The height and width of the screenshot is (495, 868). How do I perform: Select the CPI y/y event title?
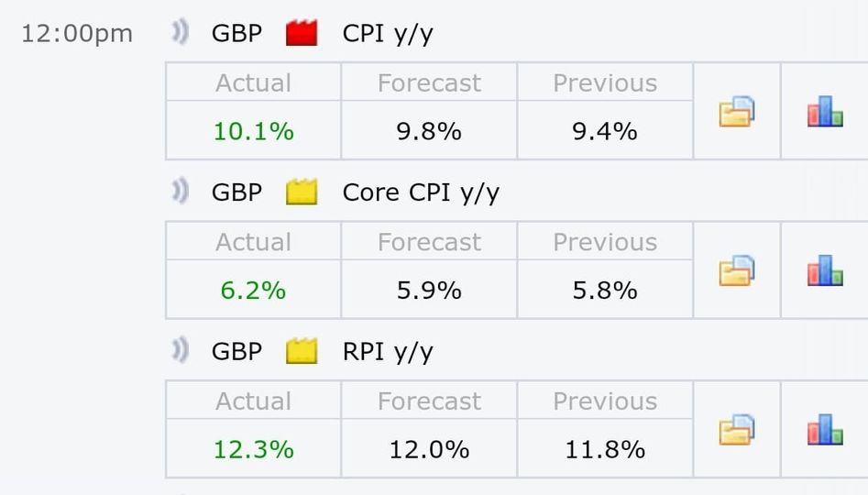click(x=388, y=34)
